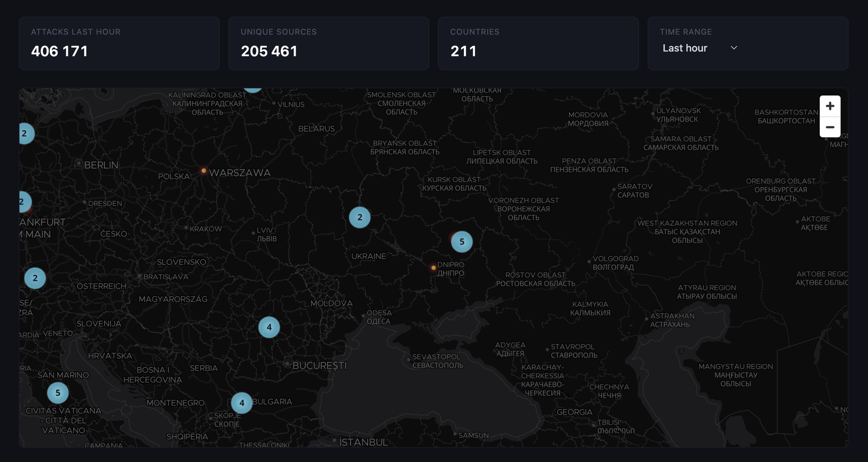Click the BRATISLAVA map label
The height and width of the screenshot is (462, 868).
166,276
